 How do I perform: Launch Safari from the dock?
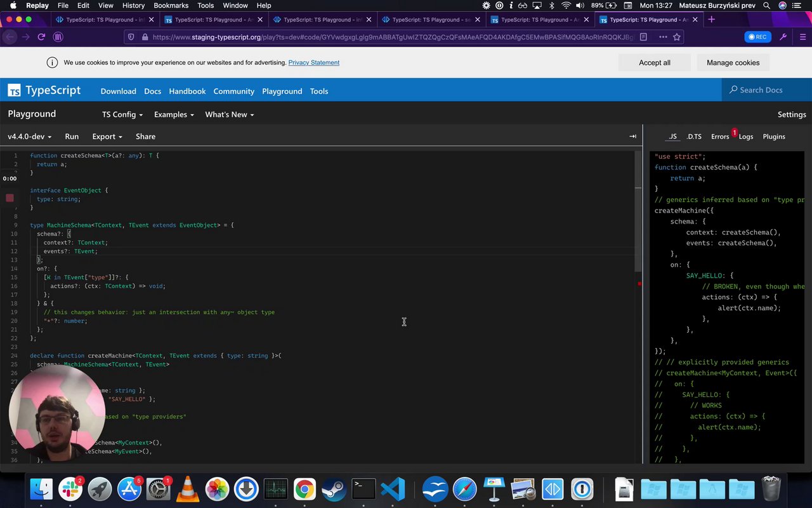pos(464,489)
